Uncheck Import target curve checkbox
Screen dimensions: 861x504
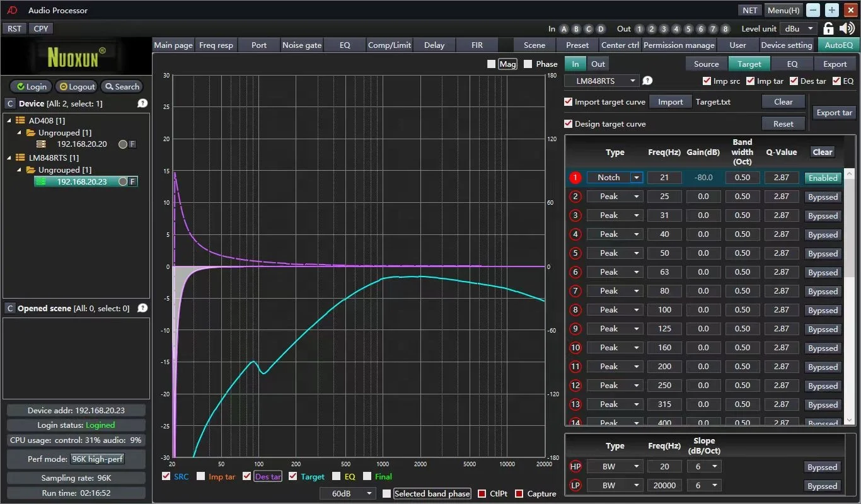(569, 102)
